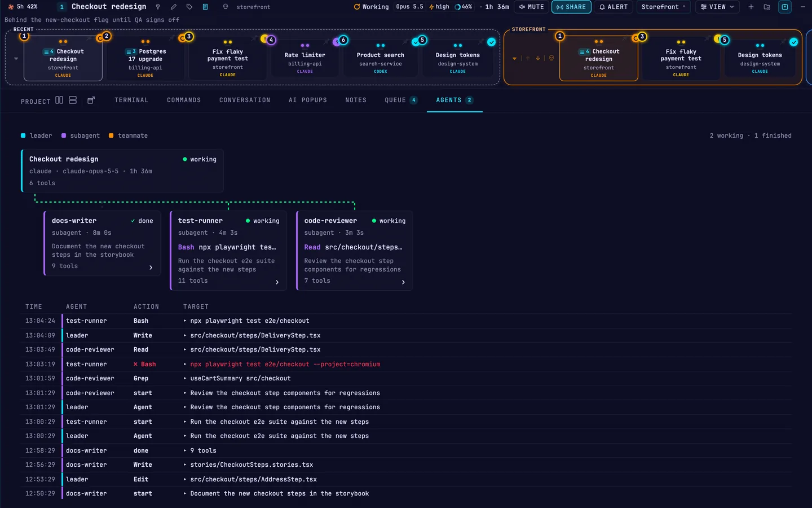Click the down arrow in Storefront group
This screenshot has width=812, height=508.
point(538,58)
